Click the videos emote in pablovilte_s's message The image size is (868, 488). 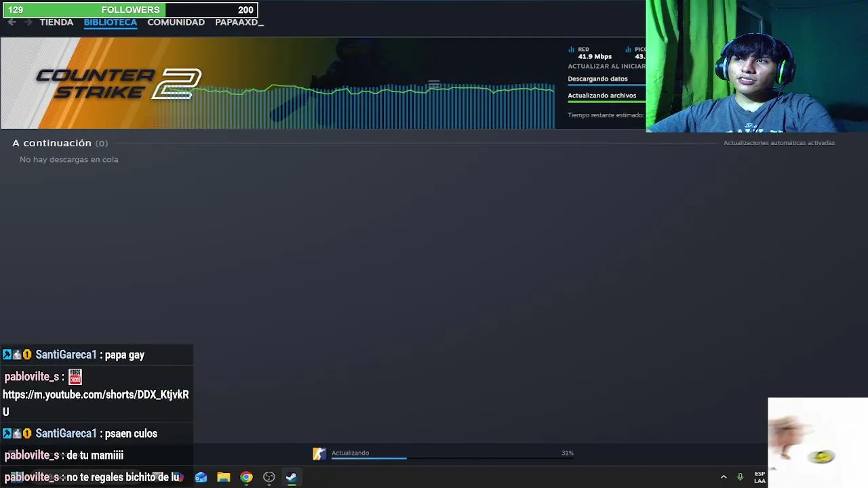(x=75, y=377)
